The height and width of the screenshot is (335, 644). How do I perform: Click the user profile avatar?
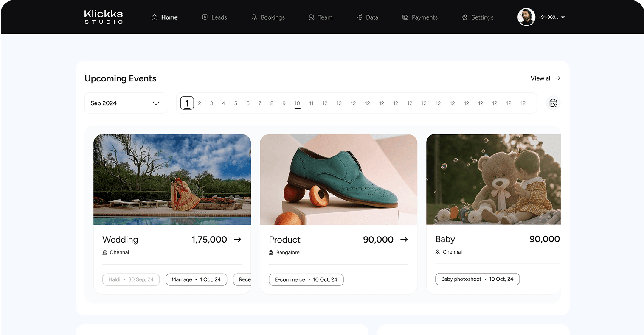point(526,17)
